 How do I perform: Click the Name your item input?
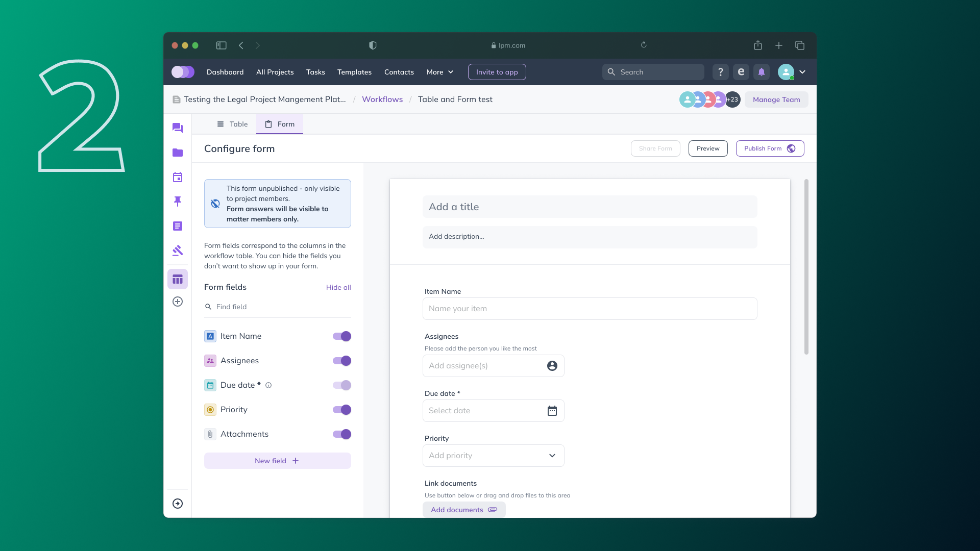(590, 309)
